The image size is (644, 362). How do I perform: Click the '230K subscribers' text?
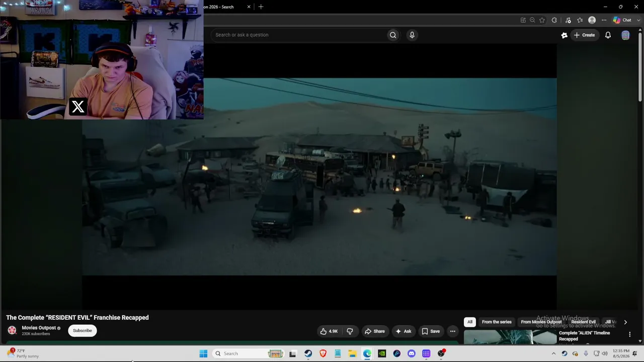(x=36, y=334)
